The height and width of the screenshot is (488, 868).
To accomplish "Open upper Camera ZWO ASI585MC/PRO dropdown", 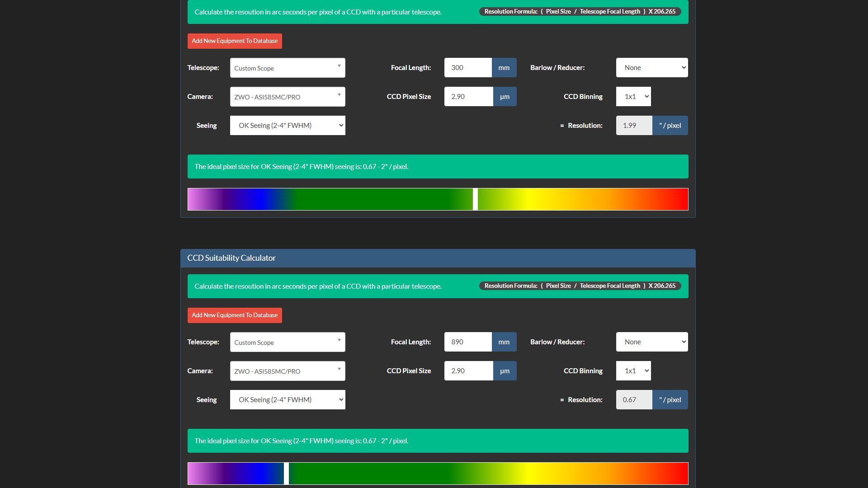I will tap(288, 97).
